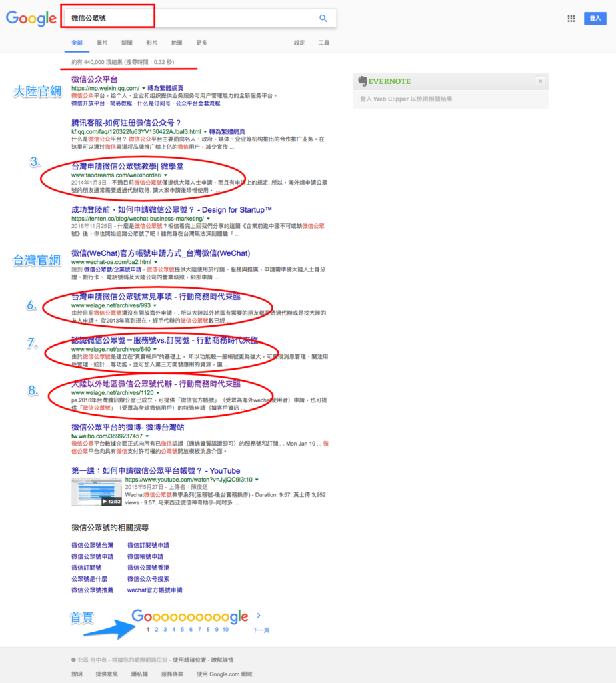Open the 隱私權 footer link
The height and width of the screenshot is (683, 616).
click(x=139, y=674)
